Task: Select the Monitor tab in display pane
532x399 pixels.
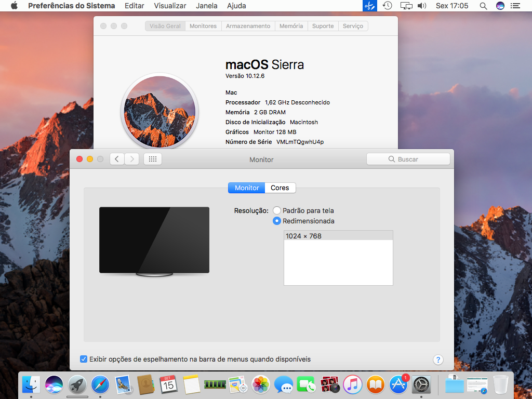Action: click(247, 188)
